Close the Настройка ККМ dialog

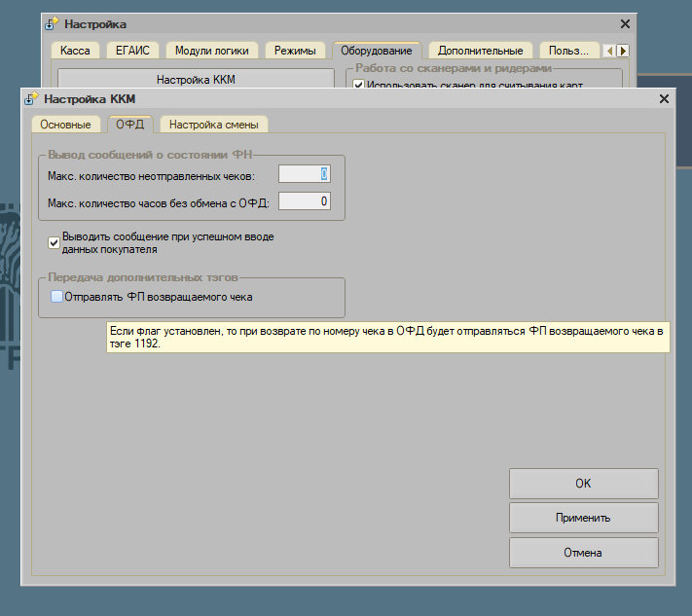pos(664,98)
